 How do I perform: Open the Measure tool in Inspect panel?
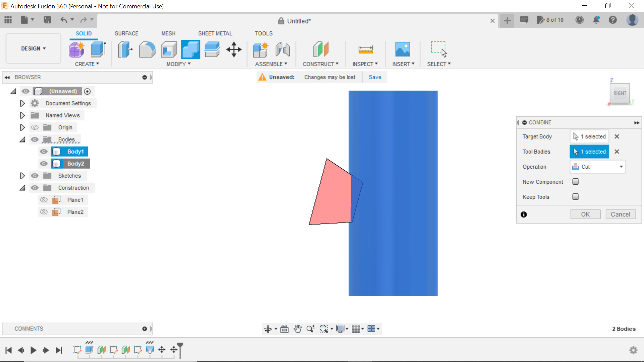point(365,49)
